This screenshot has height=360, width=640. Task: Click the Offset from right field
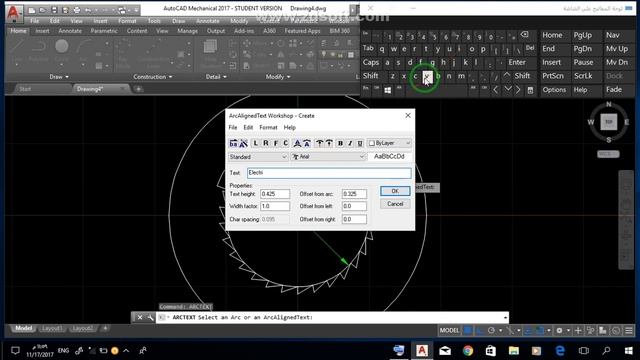354,219
